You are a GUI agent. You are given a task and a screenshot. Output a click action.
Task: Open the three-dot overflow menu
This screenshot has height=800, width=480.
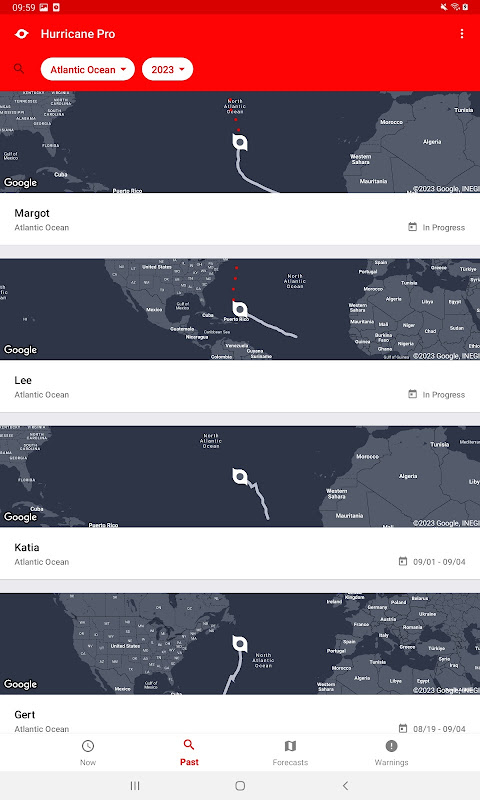coord(462,34)
